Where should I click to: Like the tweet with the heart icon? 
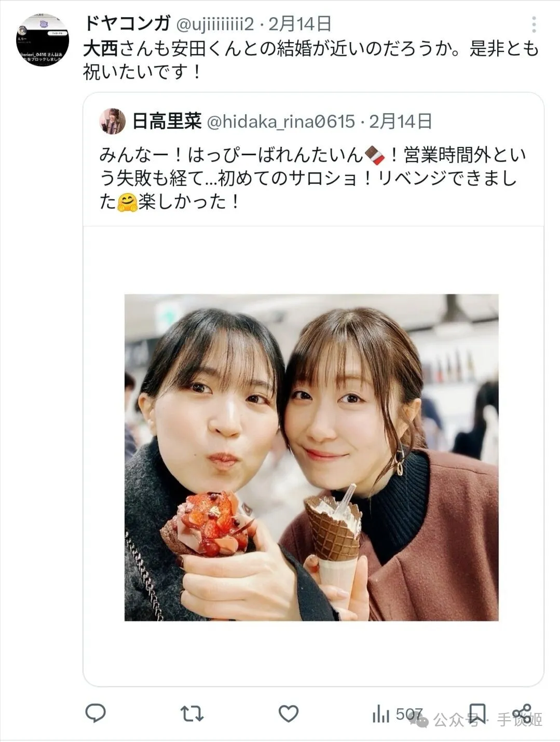[x=289, y=714]
